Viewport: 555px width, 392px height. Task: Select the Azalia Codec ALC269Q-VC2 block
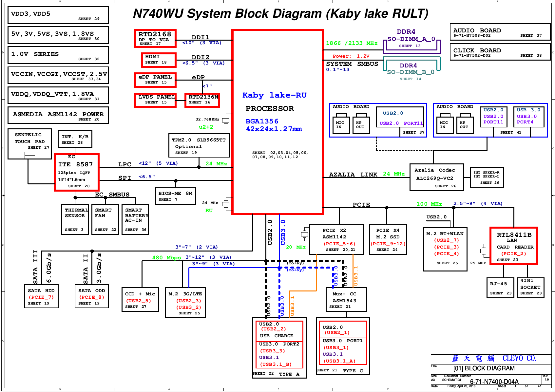pyautogui.click(x=437, y=177)
